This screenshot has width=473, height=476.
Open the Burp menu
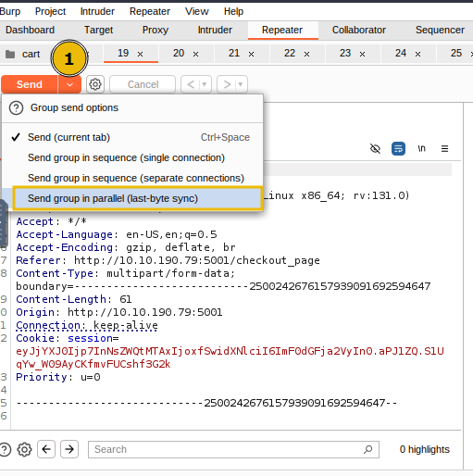[10, 11]
